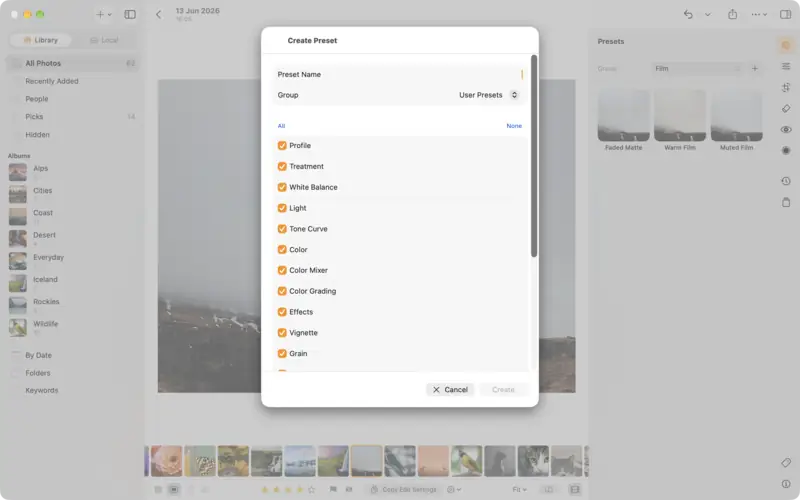Select the Crop and rotate tool icon
This screenshot has width=800, height=500.
[786, 87]
